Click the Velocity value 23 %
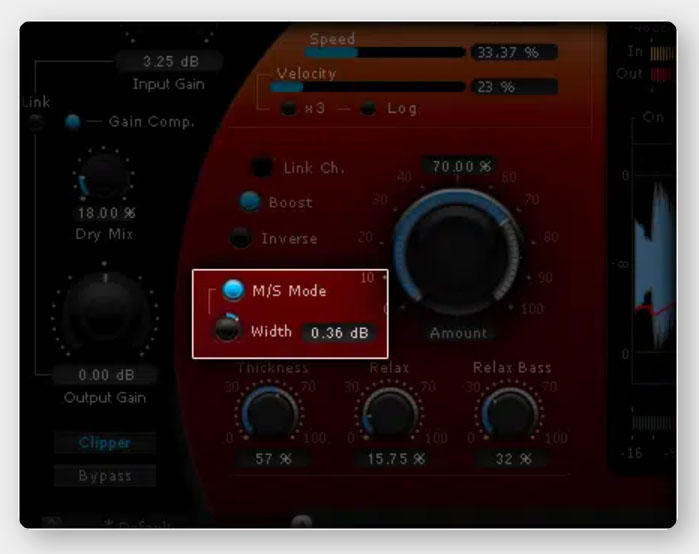The width and height of the screenshot is (699, 554). [x=514, y=86]
